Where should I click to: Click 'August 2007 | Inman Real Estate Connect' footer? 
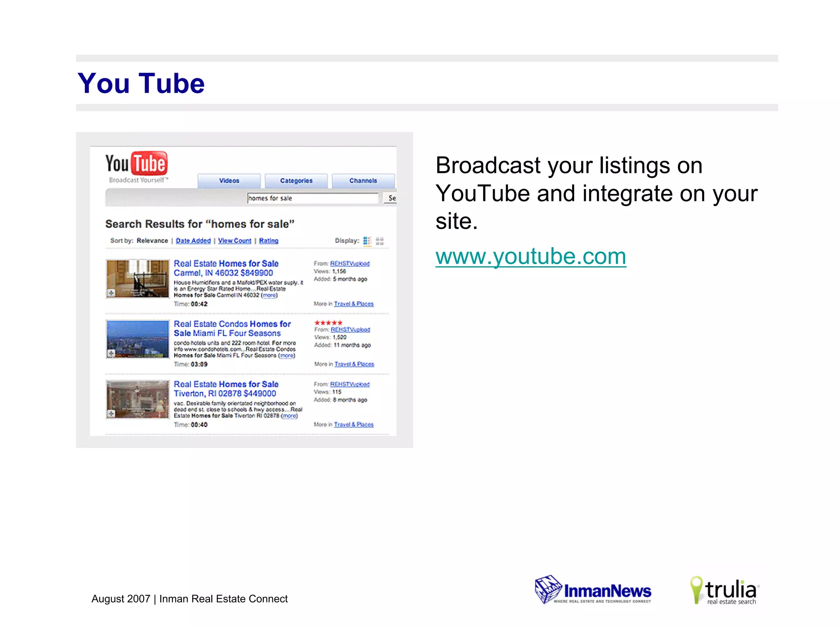coord(189,599)
